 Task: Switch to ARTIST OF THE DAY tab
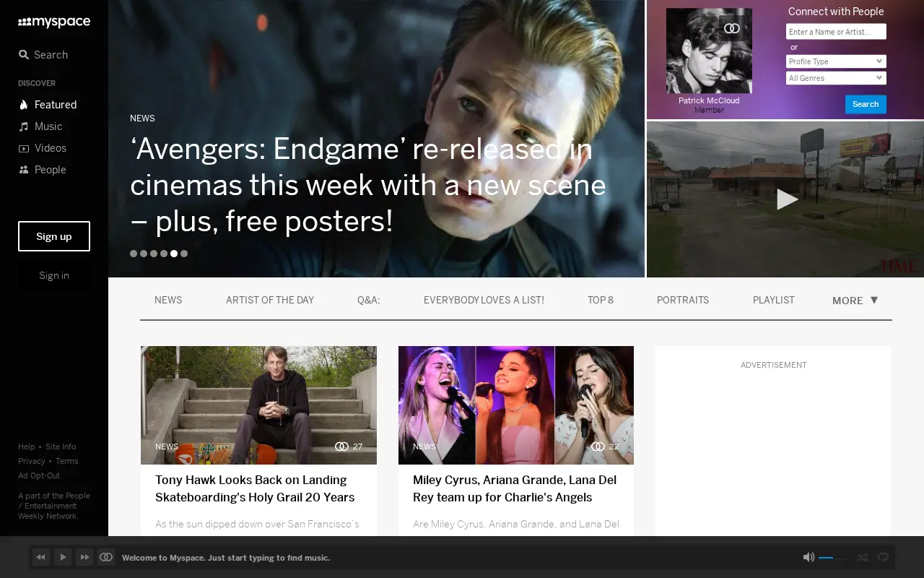(270, 300)
